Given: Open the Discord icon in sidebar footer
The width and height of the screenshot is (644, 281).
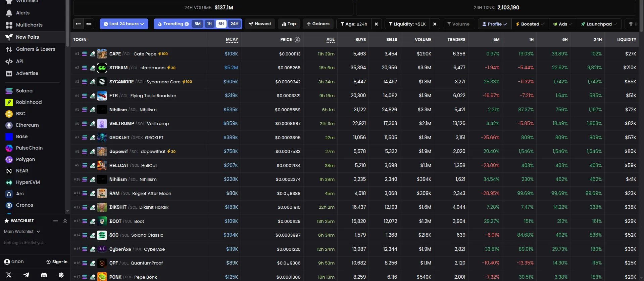Looking at the screenshot, I should (44, 275).
